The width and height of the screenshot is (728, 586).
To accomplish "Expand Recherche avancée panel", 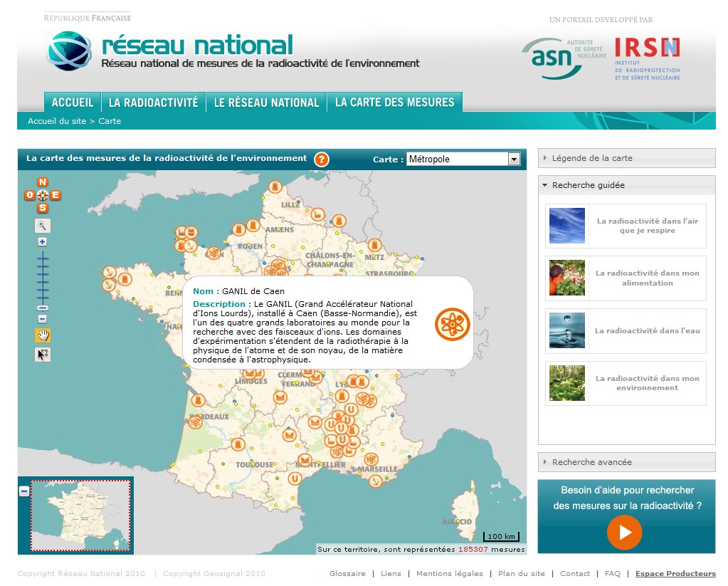I will click(x=626, y=462).
